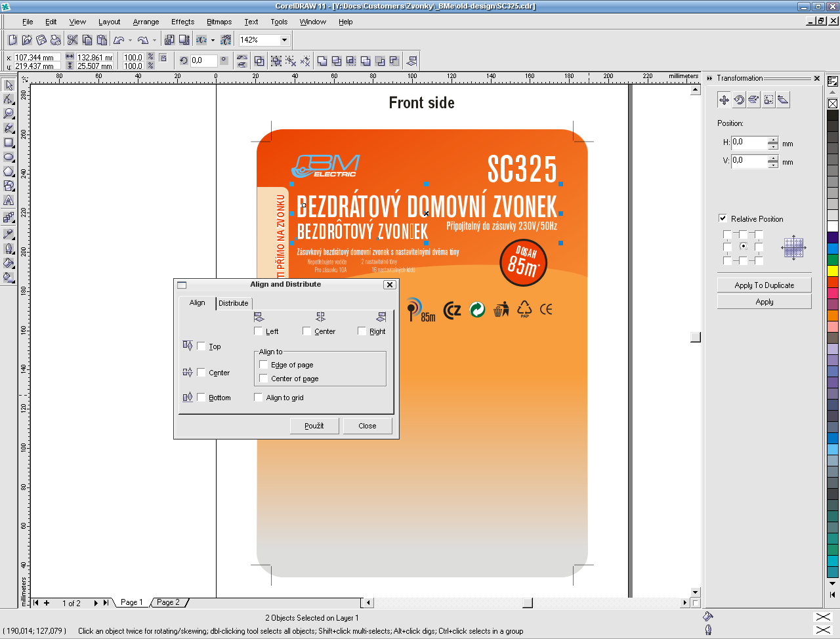840x639 pixels.
Task: Select the Outline pen tool
Action: [x=9, y=249]
